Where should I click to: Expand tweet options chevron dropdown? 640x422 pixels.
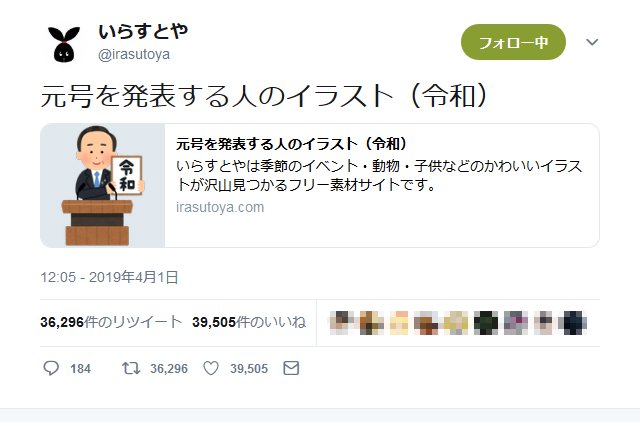tap(592, 42)
